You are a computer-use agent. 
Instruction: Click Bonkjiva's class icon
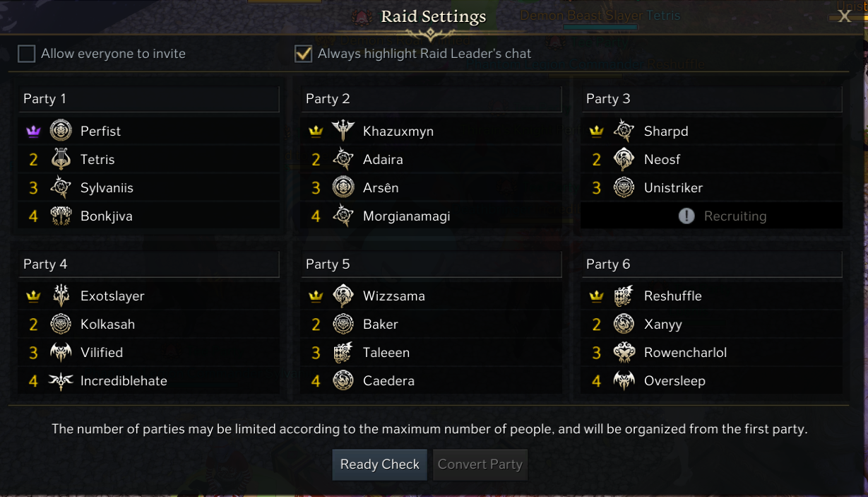[x=61, y=216]
